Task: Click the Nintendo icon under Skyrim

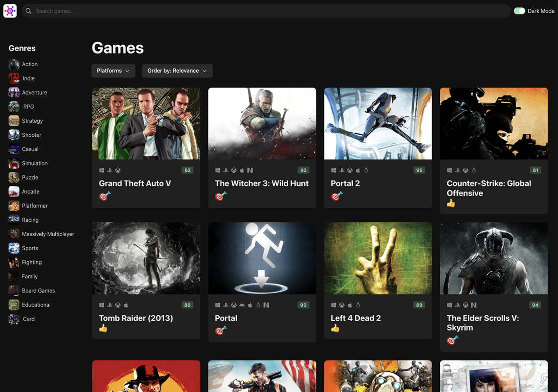Action: pos(473,305)
